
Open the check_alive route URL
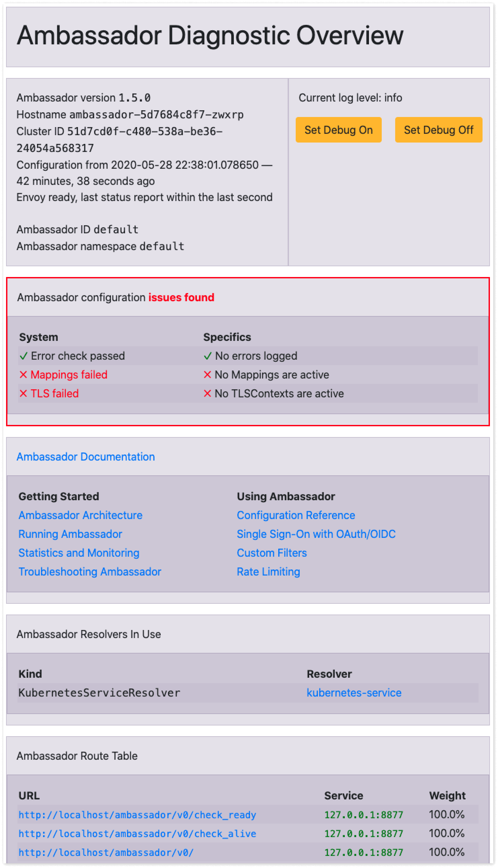point(137,834)
